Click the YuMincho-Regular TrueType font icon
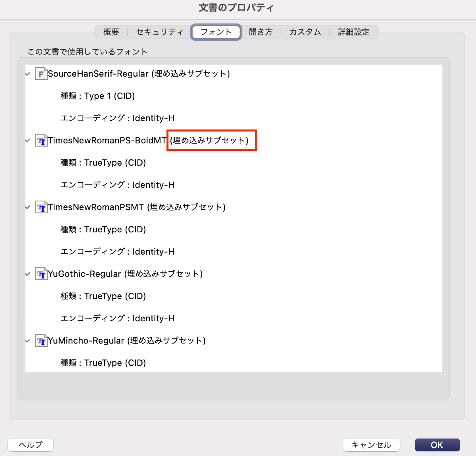Screen dimensions: 476x456 41,341
